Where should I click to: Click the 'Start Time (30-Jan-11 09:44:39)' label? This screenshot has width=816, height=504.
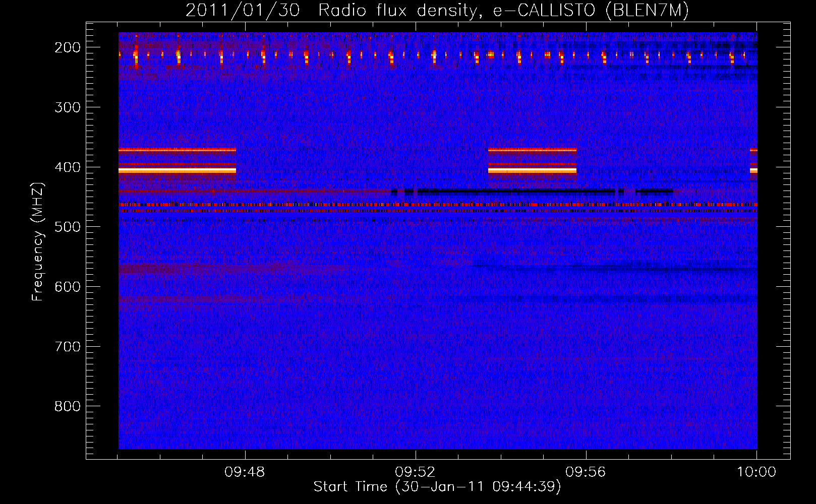tap(437, 487)
